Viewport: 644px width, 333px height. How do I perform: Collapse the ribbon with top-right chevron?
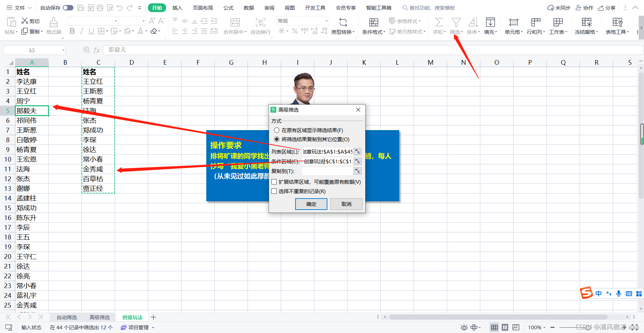pos(635,8)
